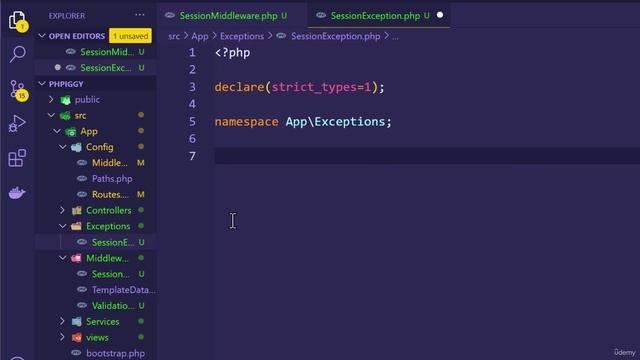
Task: Collapse the App folder chevron
Action: (57, 131)
